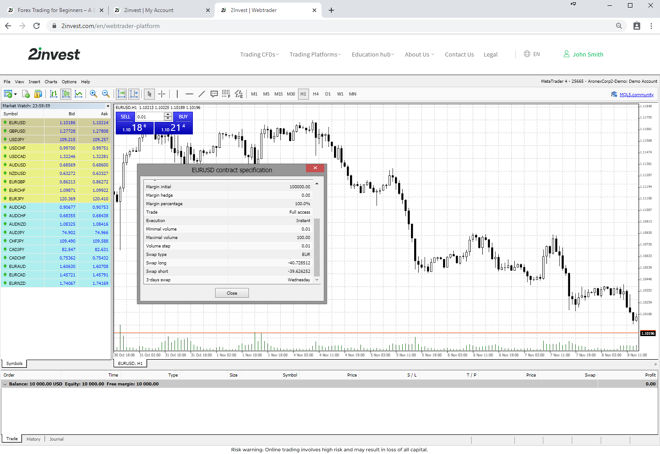This screenshot has width=660, height=454.
Task: Open the Insert menu
Action: (35, 82)
